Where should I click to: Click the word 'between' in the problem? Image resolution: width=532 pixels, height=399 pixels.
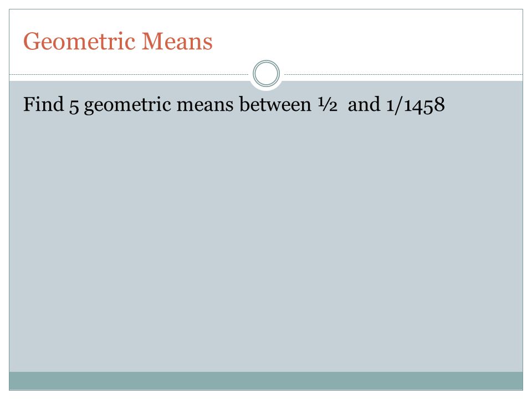(275, 104)
